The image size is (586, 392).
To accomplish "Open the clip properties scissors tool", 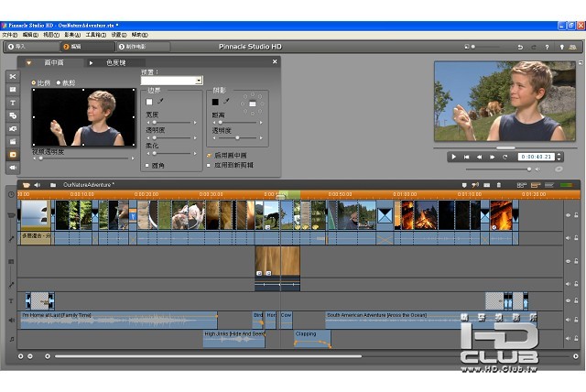I will pyautogui.click(x=13, y=77).
